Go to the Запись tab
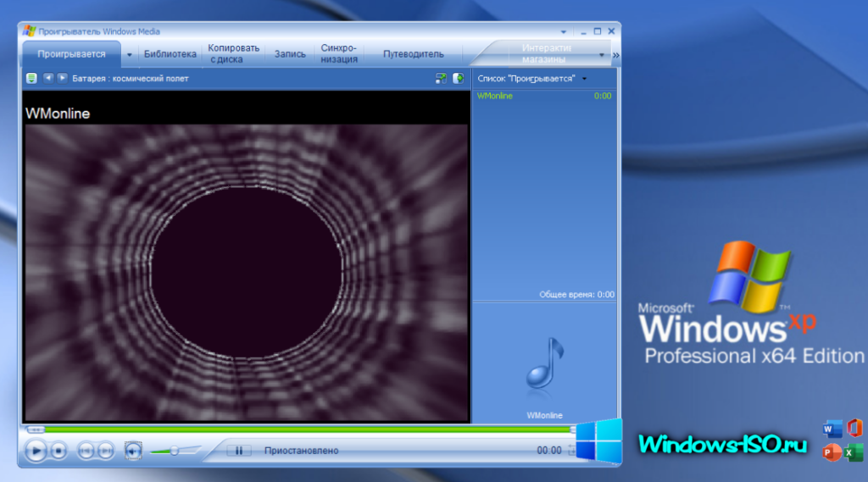The height and width of the screenshot is (482, 868). pos(290,54)
